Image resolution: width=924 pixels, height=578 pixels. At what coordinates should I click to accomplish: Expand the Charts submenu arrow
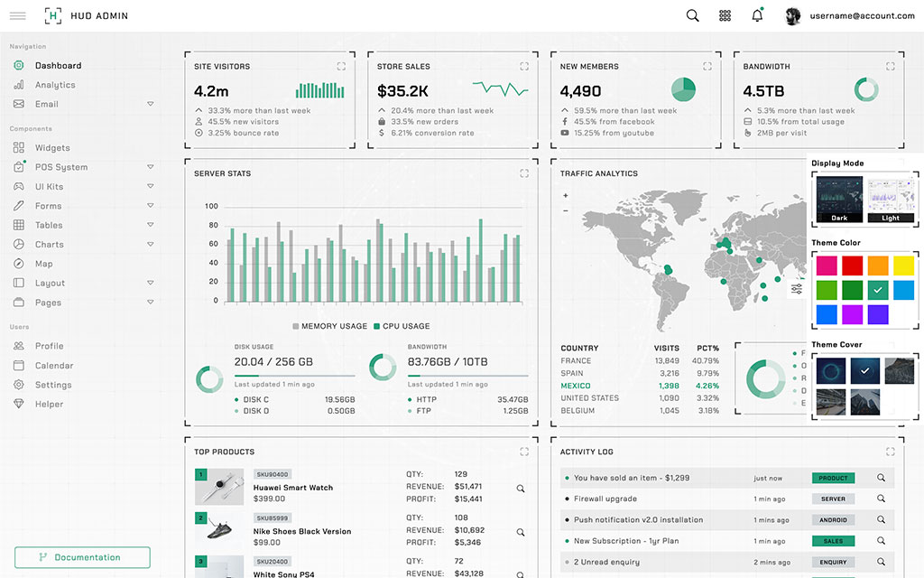(151, 245)
